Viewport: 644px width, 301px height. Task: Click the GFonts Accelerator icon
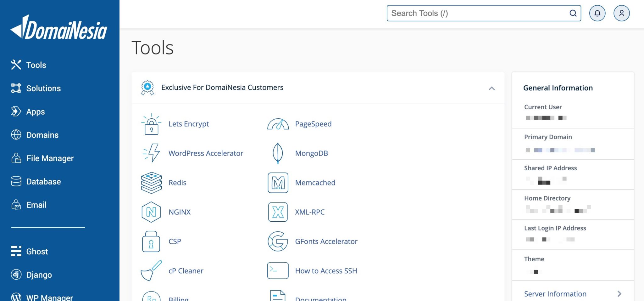click(278, 241)
